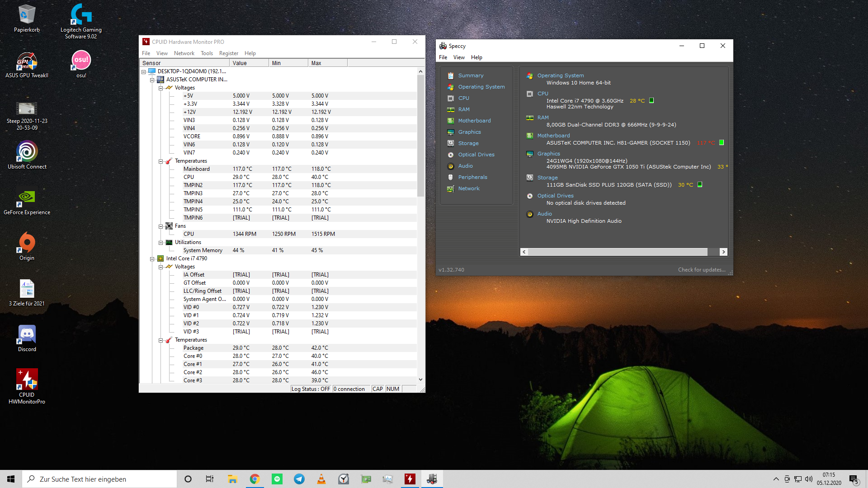Viewport: 868px width, 488px height.
Task: Open the Motherboard section in Speccy sidebar
Action: 474,121
